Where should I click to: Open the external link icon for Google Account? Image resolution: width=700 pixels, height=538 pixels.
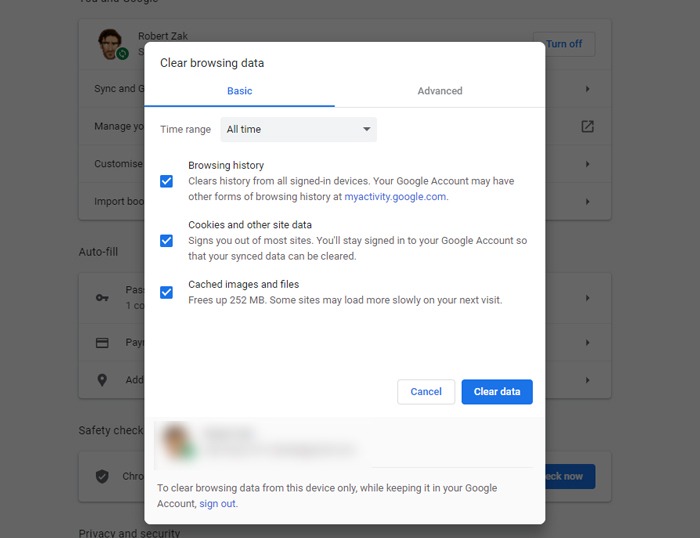587,126
